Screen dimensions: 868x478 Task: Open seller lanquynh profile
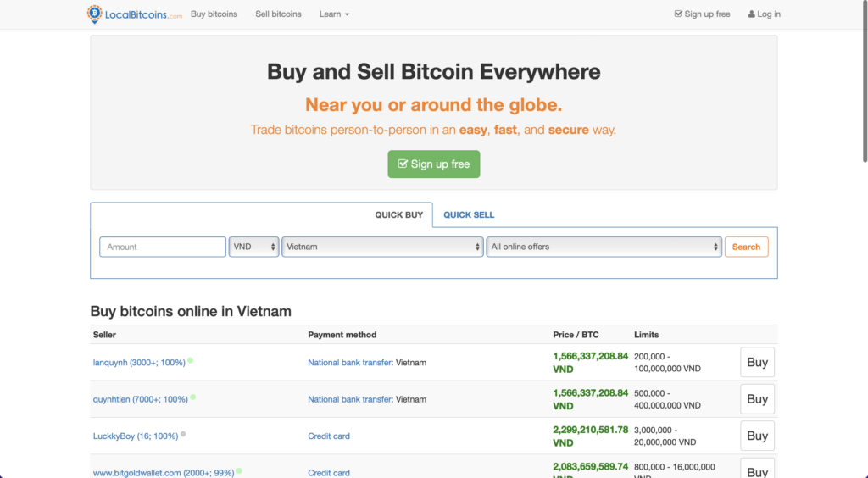139,363
